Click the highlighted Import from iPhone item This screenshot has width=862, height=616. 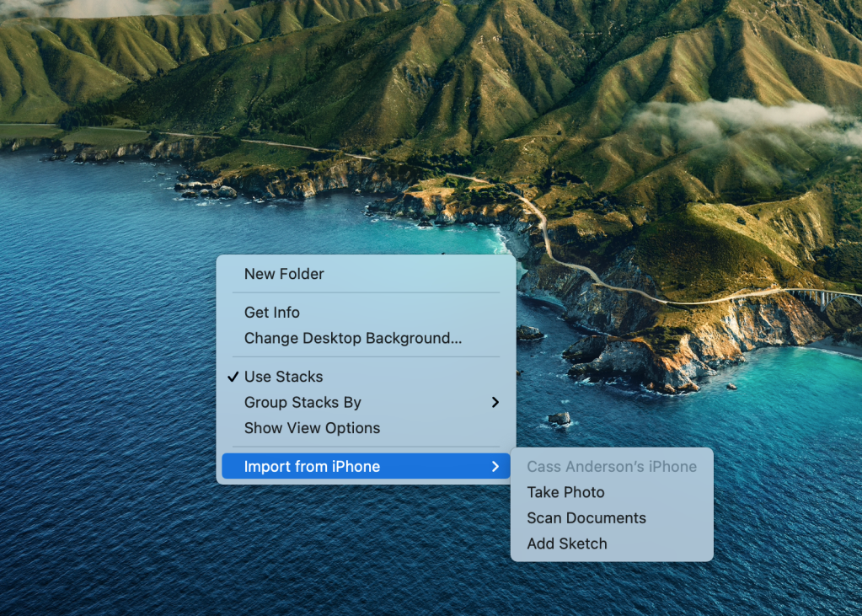coord(312,467)
